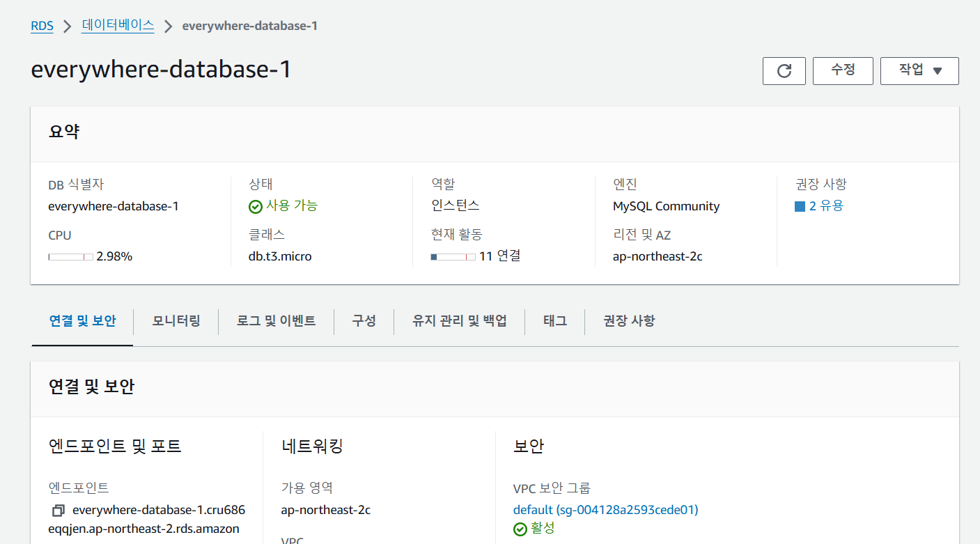
Task: Click the 현재 활동 connections bar
Action: point(453,257)
